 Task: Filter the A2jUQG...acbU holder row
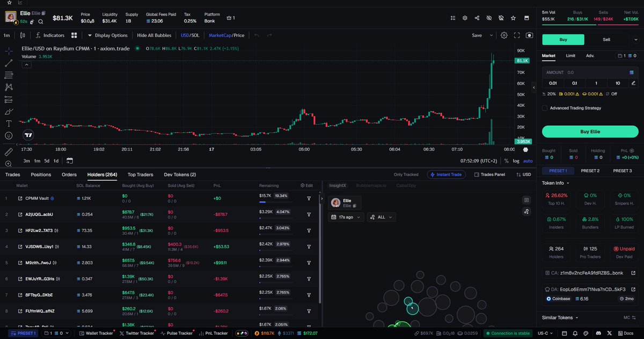pos(309,214)
